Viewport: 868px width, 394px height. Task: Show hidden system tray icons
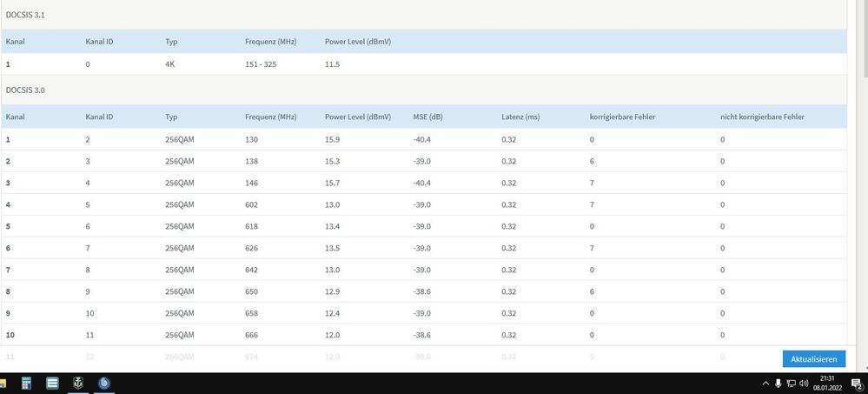[x=765, y=383]
